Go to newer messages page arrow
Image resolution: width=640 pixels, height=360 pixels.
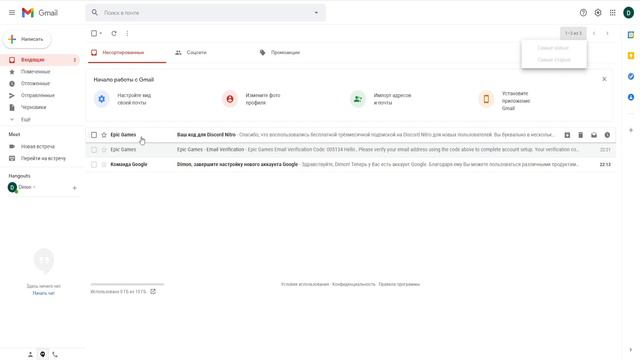tap(594, 33)
